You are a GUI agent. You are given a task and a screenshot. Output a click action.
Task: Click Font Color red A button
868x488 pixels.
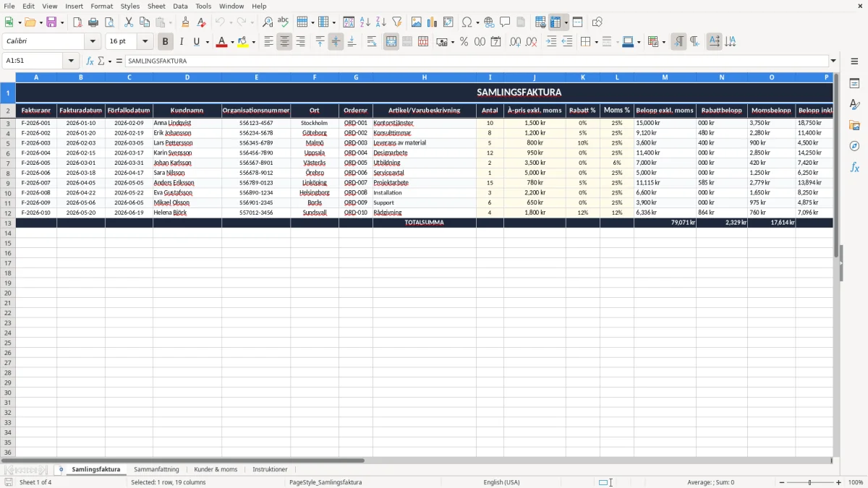click(221, 42)
